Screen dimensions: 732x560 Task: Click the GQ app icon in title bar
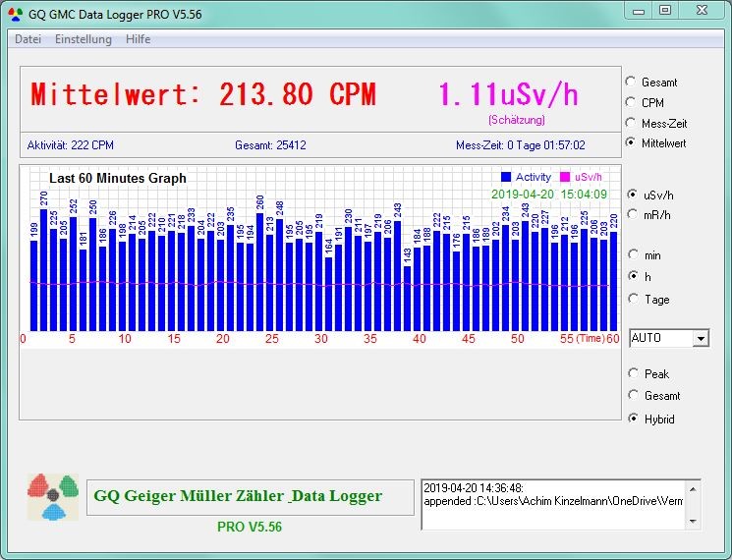tap(16, 15)
